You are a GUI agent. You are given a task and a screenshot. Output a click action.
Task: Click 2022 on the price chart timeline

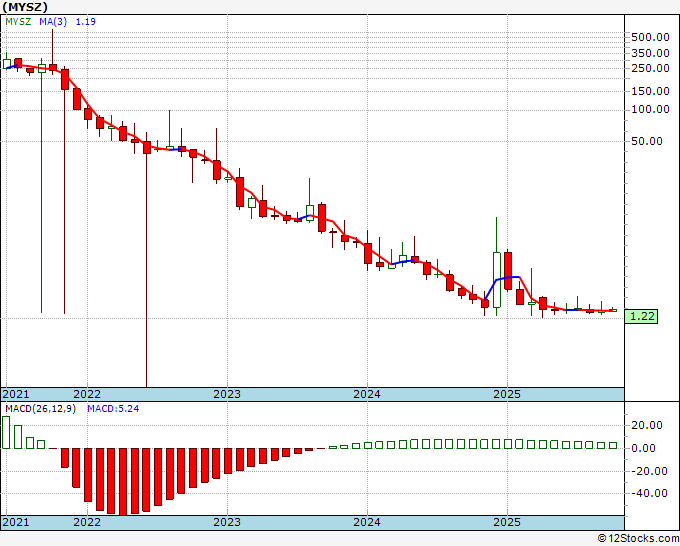point(87,394)
